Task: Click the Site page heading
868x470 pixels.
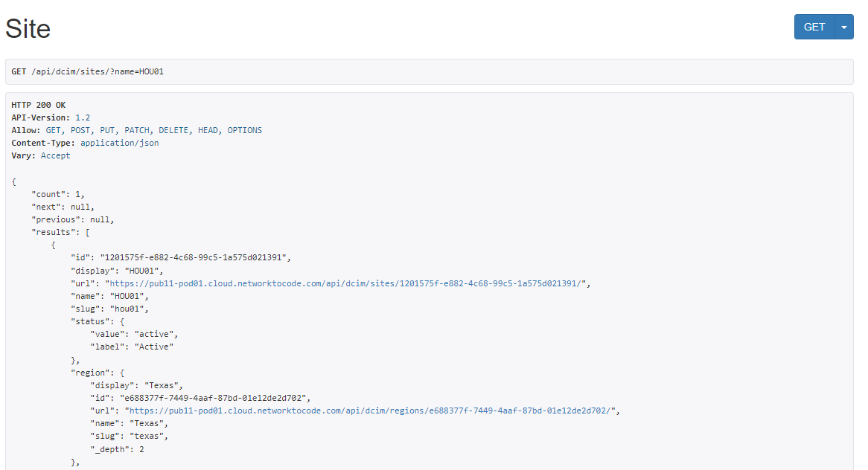Action: 28,28
